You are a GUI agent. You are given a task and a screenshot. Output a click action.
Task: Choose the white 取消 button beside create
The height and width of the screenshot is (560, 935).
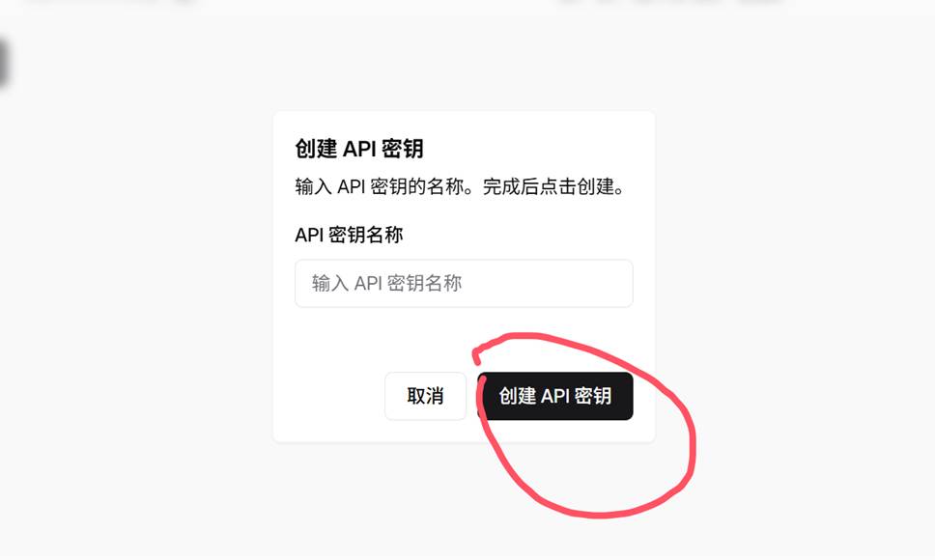425,396
